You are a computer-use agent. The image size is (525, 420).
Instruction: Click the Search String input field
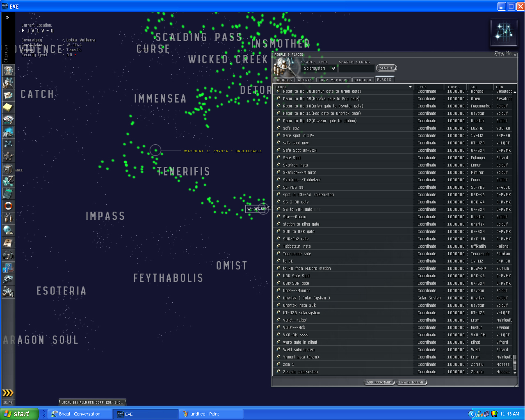tap(356, 68)
